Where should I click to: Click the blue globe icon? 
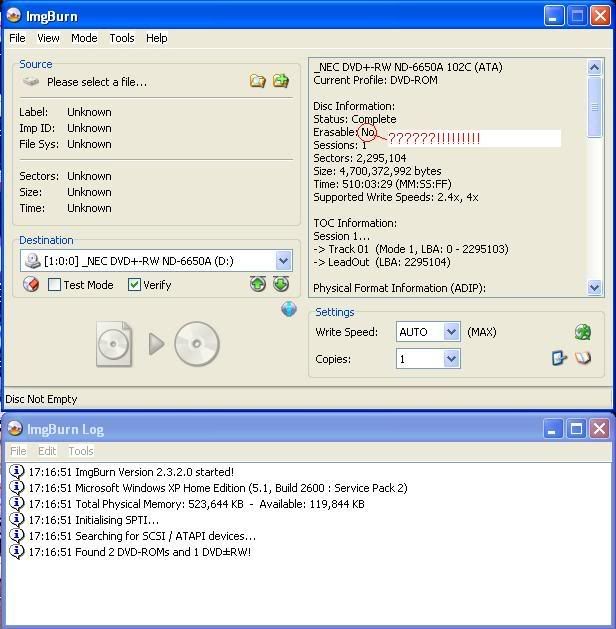click(x=289, y=309)
